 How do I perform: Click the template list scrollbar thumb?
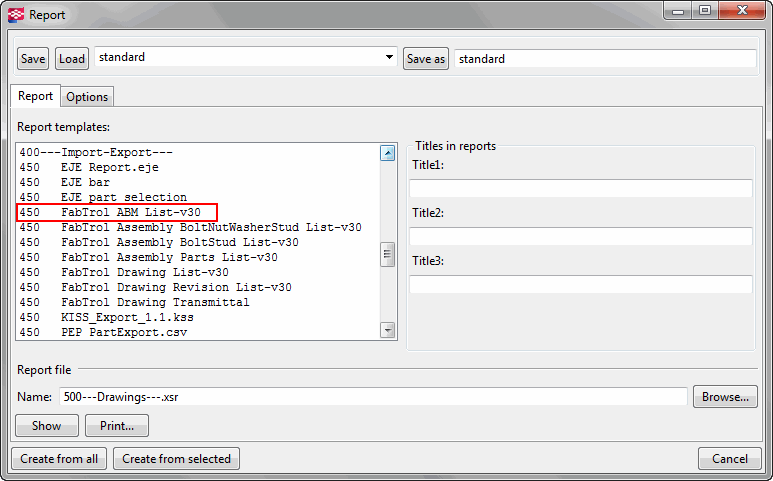click(387, 254)
